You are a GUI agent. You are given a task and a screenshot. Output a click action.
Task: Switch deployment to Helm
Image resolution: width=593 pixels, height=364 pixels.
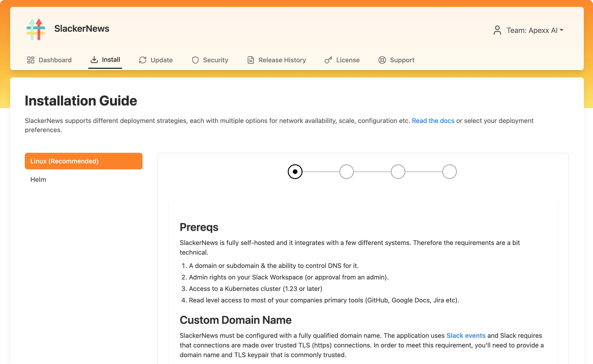click(x=38, y=179)
